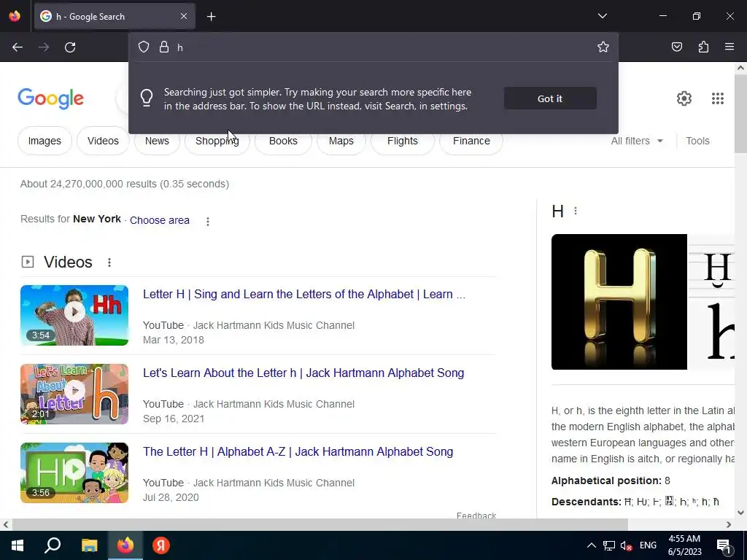Open File Explorer from the taskbar

click(x=89, y=545)
